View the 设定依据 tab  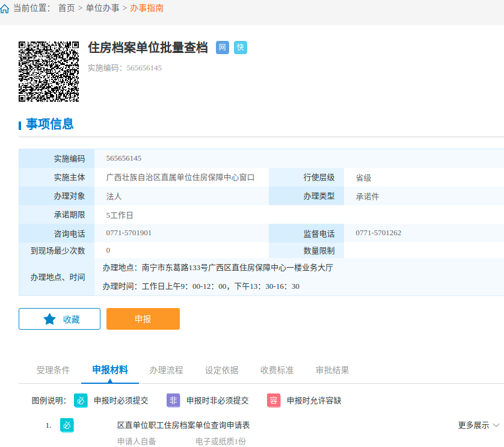tap(221, 370)
